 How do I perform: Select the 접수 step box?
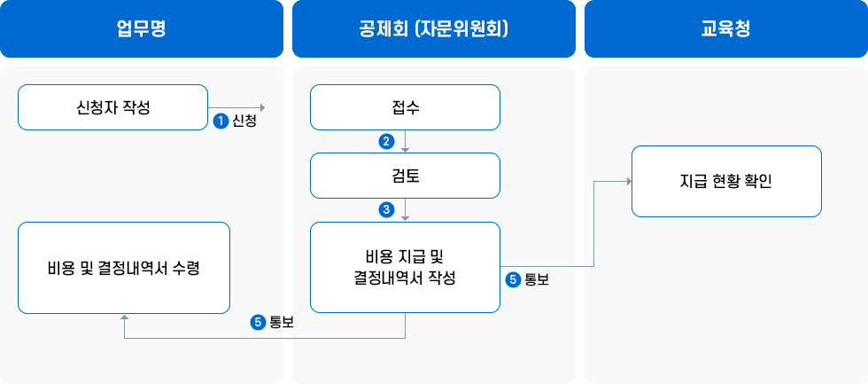click(405, 107)
